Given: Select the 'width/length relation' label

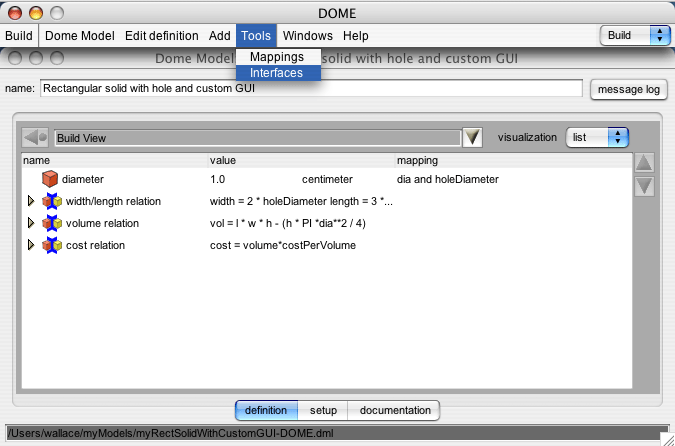Looking at the screenshot, I should pos(113,201).
